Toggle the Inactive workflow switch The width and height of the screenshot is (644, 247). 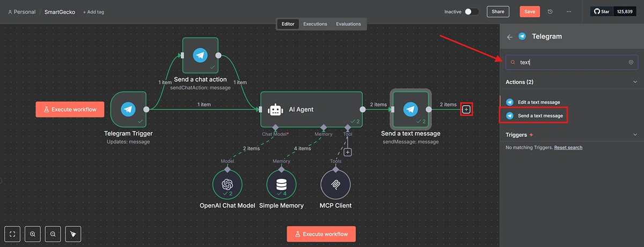[471, 12]
